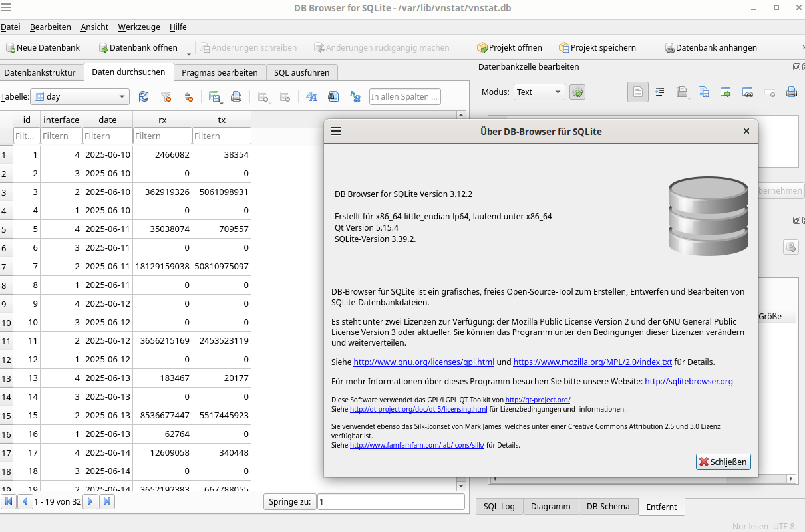The height and width of the screenshot is (532, 805).
Task: Open the Hilfe menu
Action: click(178, 27)
